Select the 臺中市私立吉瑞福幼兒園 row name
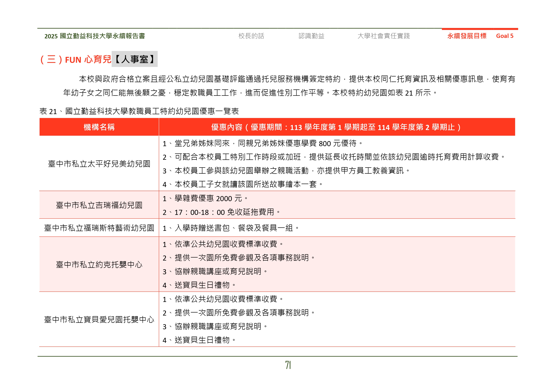 [x=99, y=205]
